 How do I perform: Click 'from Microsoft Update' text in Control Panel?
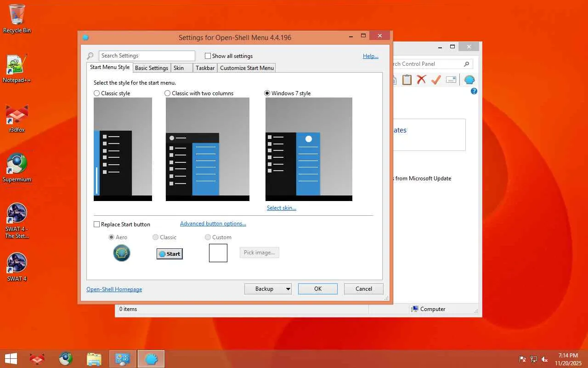tap(423, 178)
